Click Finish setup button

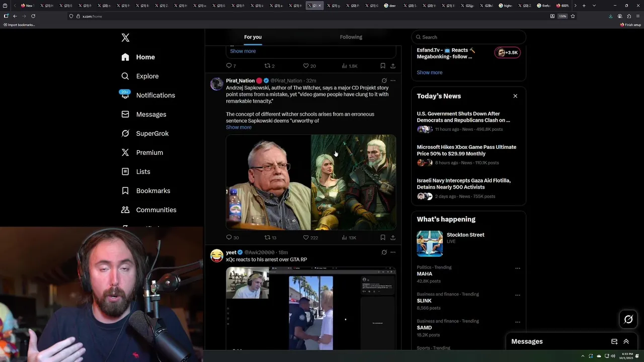(631, 25)
